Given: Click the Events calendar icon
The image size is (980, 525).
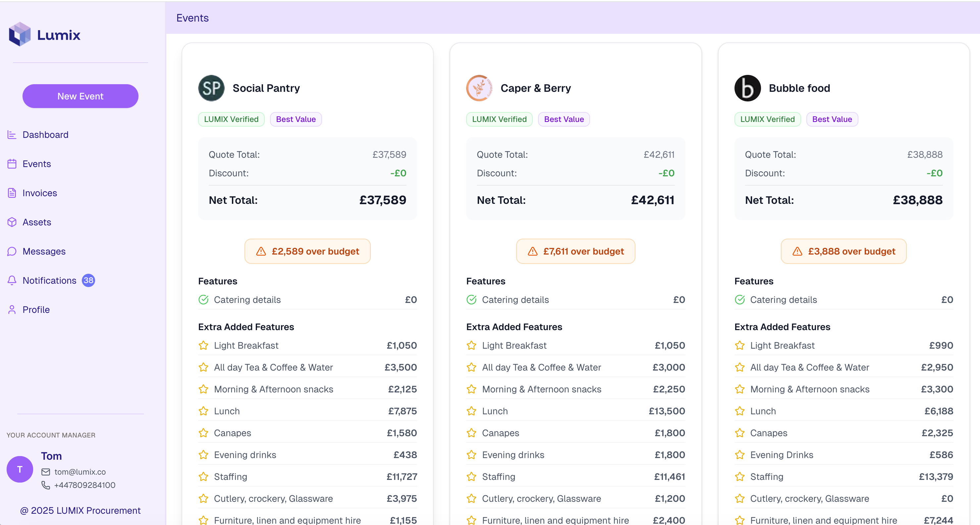Looking at the screenshot, I should click(12, 164).
